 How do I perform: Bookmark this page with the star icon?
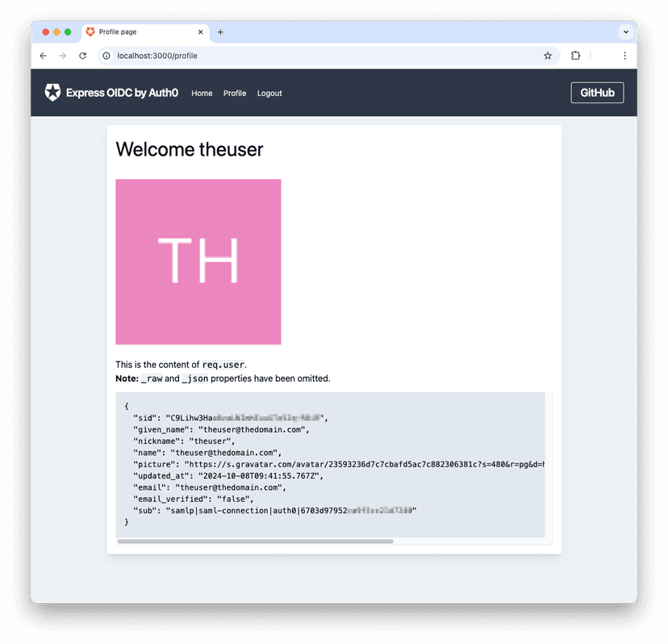548,56
